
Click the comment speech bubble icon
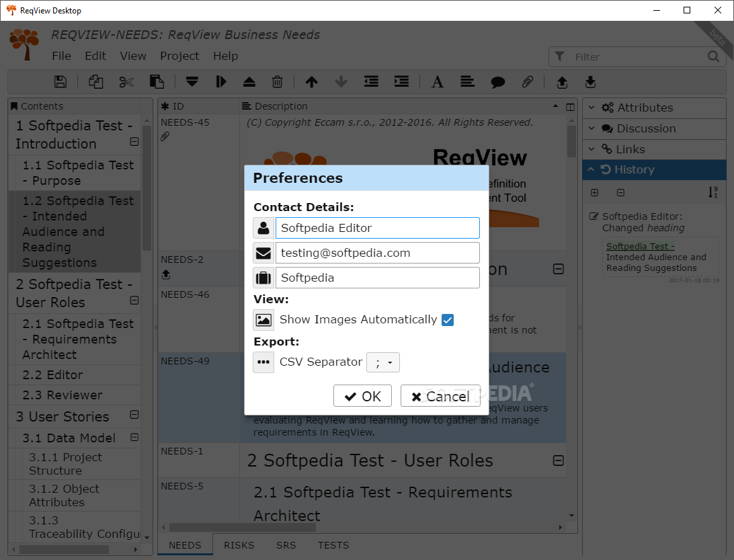(x=497, y=83)
